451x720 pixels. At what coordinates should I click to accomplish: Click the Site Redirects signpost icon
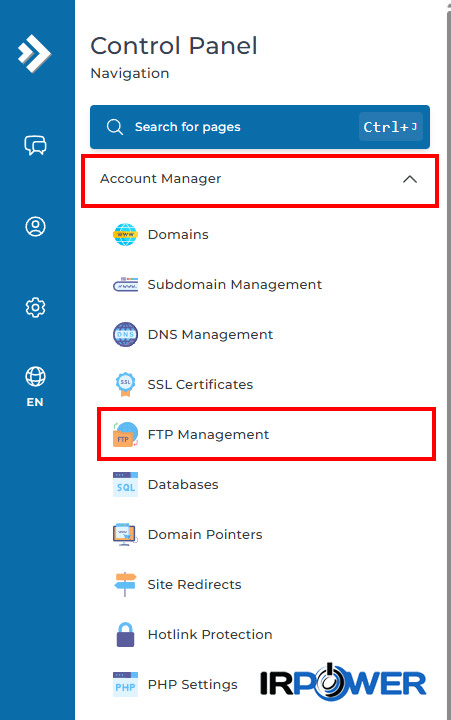point(125,585)
